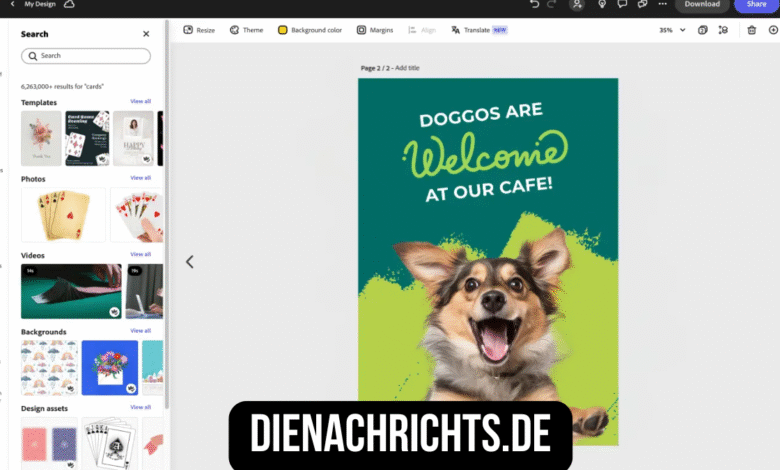Collapse the panel with the left chevron
780x470 pixels.
[x=189, y=262]
